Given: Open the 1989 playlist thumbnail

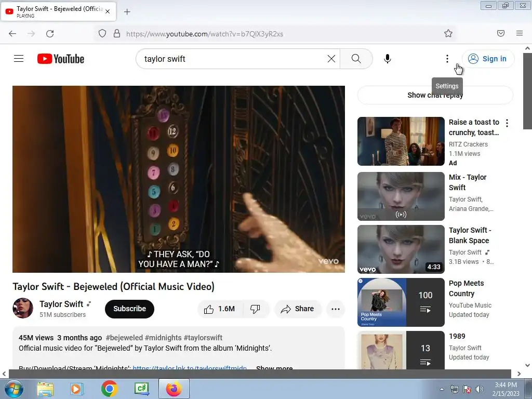Looking at the screenshot, I should click(401, 350).
